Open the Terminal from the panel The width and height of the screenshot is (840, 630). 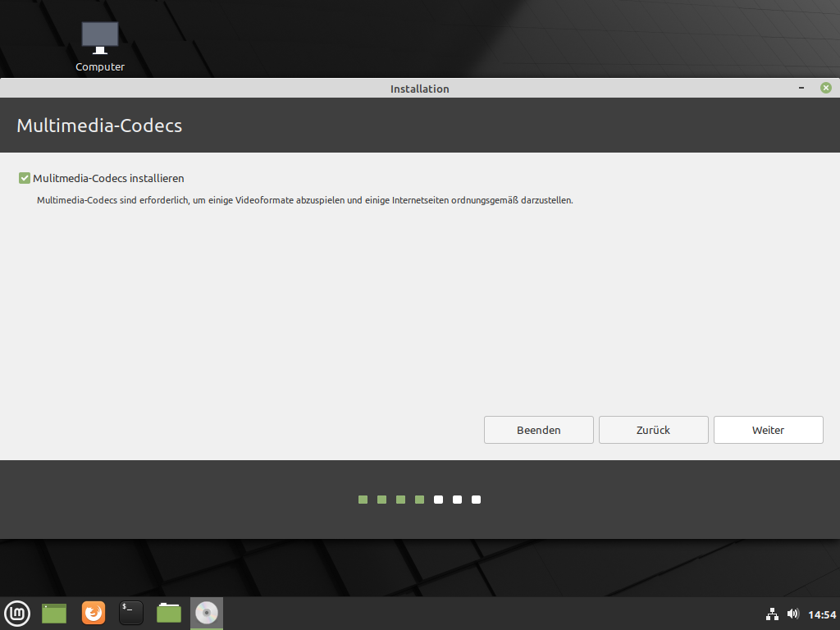click(x=131, y=613)
